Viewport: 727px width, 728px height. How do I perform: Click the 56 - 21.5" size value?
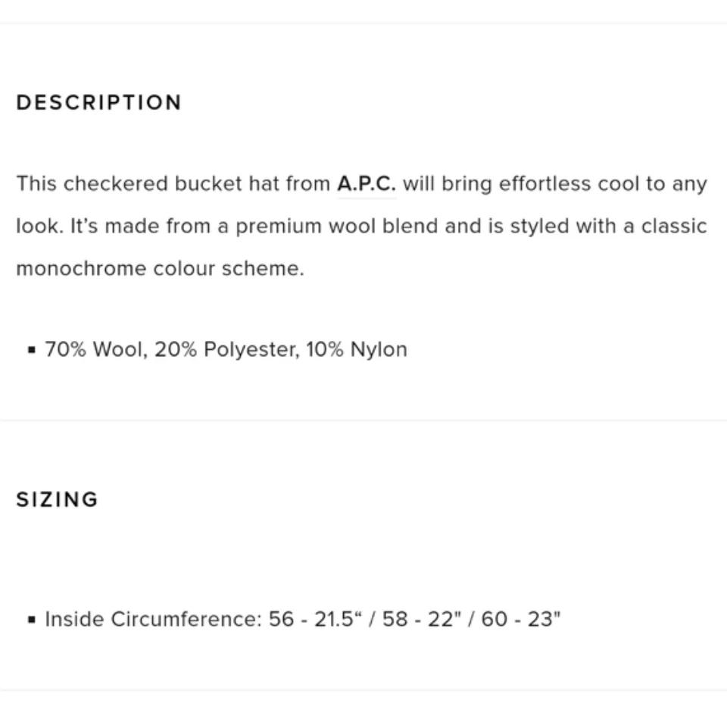pos(311,619)
